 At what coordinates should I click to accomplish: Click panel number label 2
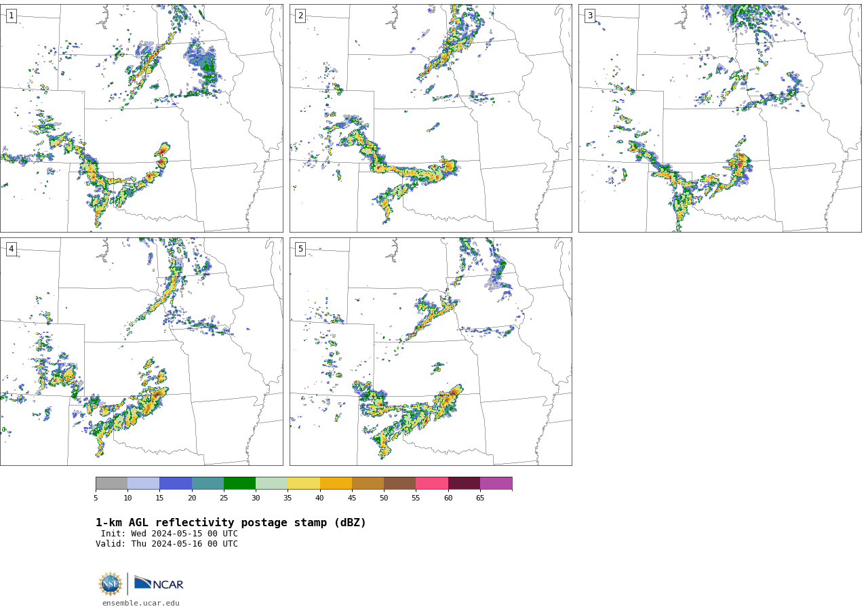click(x=300, y=16)
